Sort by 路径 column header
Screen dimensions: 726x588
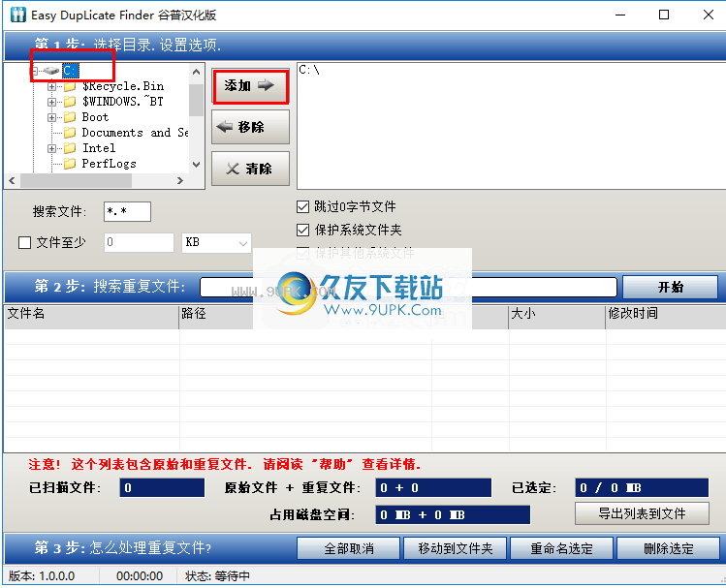click(305, 318)
